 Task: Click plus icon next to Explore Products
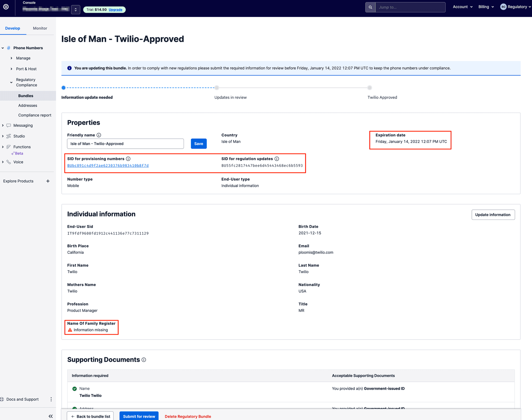(48, 181)
